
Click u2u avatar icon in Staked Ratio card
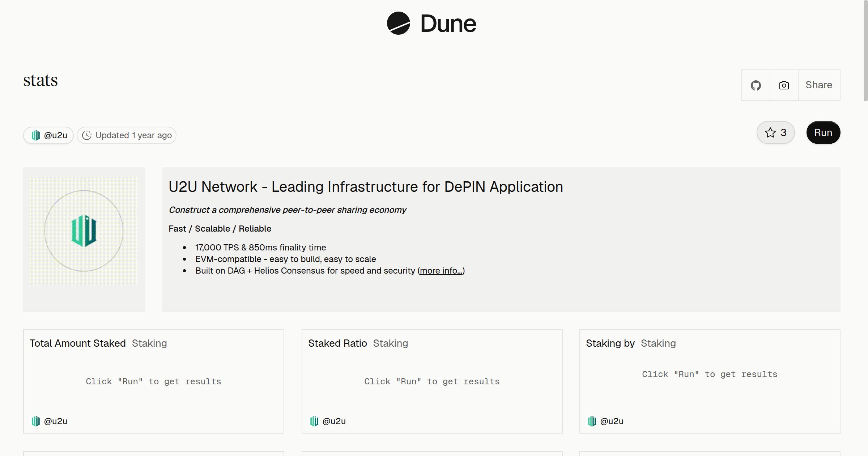tap(314, 421)
